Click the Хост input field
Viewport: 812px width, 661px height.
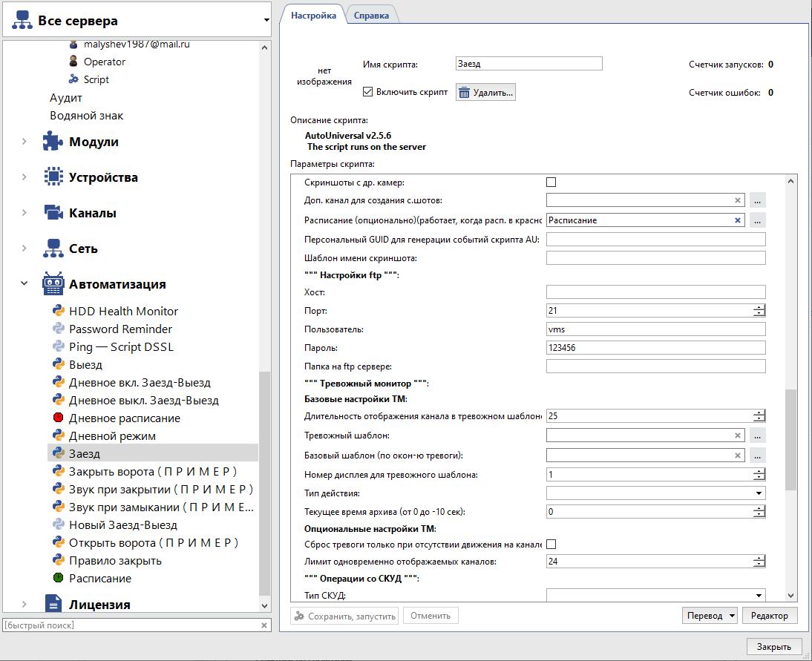[x=655, y=292]
